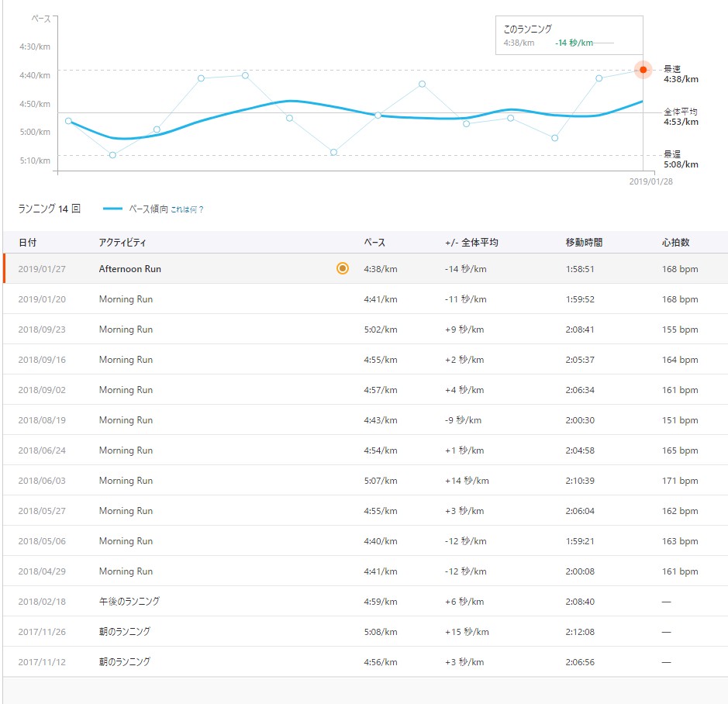Open 朝のランニング from 2017/11/26
The height and width of the screenshot is (704, 728).
click(124, 632)
